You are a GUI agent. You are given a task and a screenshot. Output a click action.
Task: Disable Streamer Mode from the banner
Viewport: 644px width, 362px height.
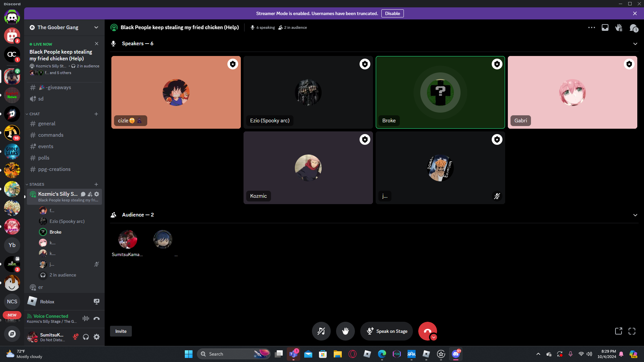[392, 13]
